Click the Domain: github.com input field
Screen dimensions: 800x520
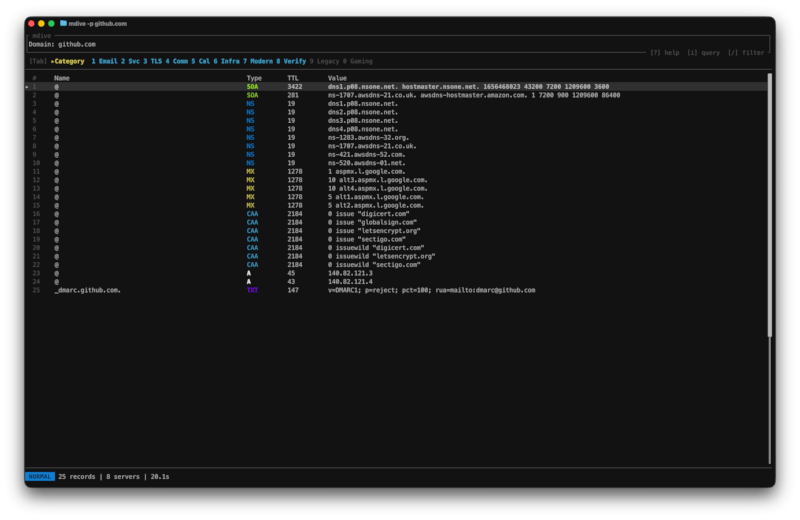[x=398, y=44]
